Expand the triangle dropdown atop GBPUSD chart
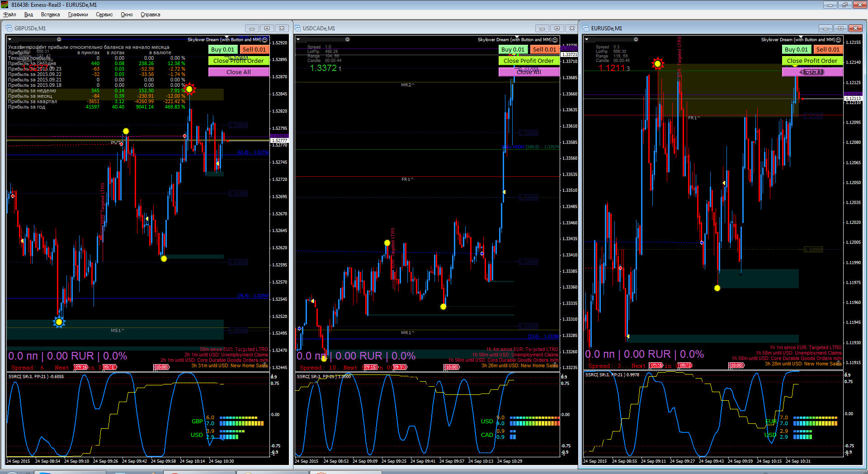The height and width of the screenshot is (474, 868). coord(10,39)
